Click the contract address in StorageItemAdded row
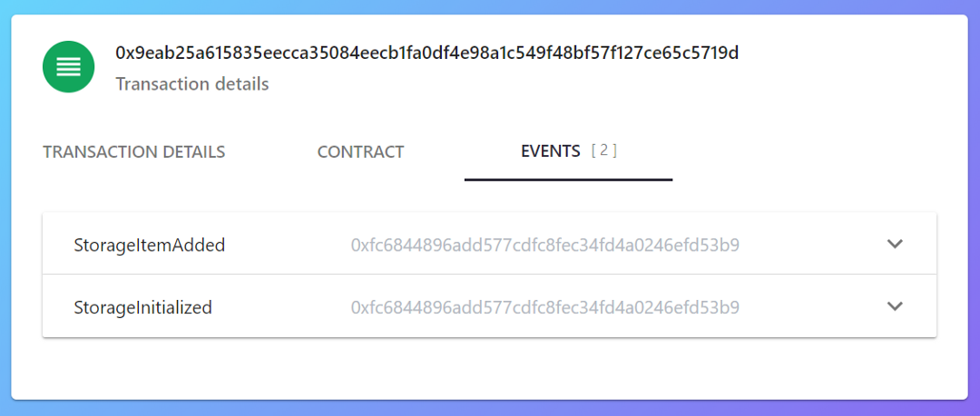This screenshot has width=980, height=416. pos(545,245)
